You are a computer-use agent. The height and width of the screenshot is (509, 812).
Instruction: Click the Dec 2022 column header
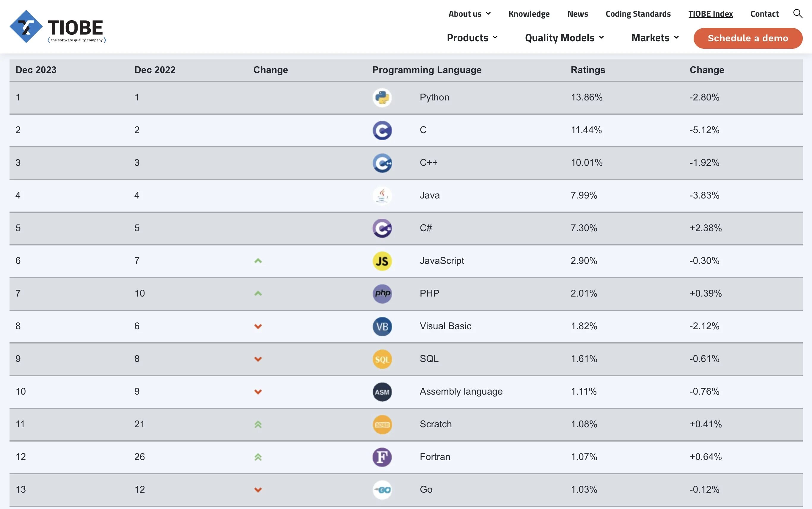[x=155, y=70]
